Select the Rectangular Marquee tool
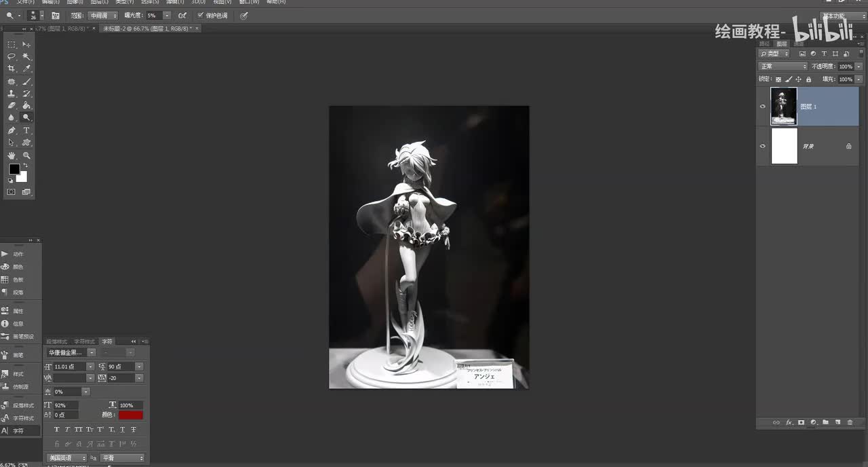Viewport: 868px width, 467px height. coord(12,44)
